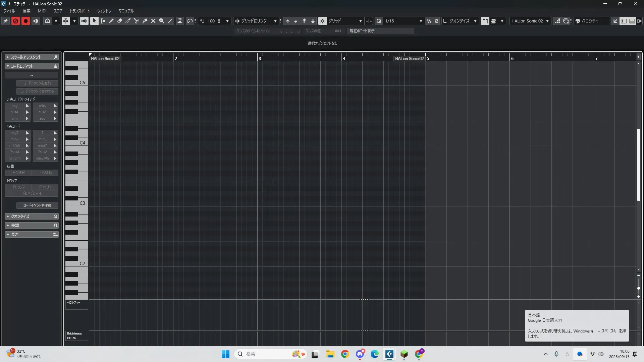Select the Zoom magnifier tool
The image size is (644, 362).
(162, 21)
